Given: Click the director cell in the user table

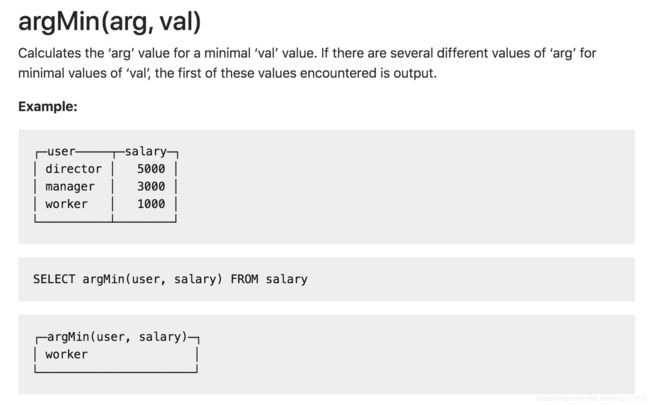Looking at the screenshot, I should (x=73, y=169).
